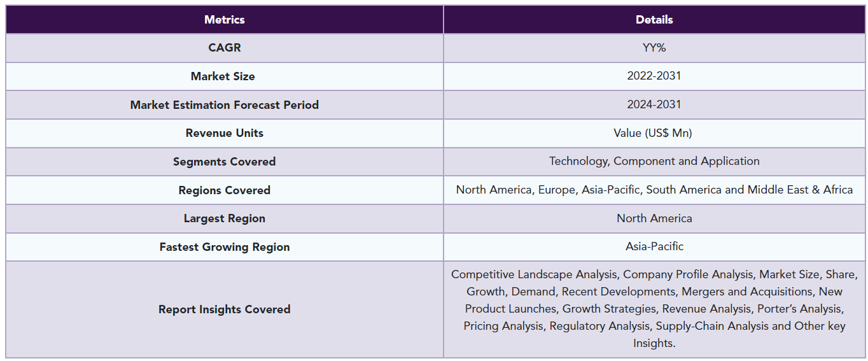Viewport: 868px width, 361px height.
Task: Click the 2024-2031 forecast period value
Action: point(654,105)
